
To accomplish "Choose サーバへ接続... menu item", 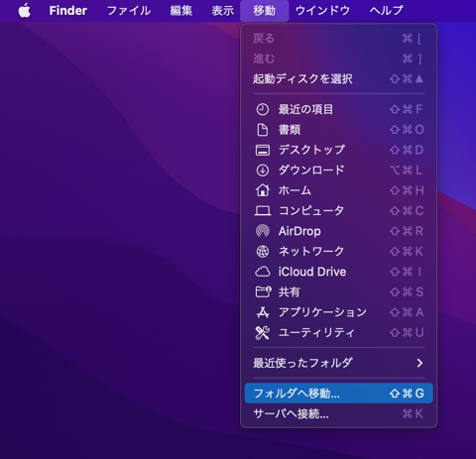I will 339,413.
